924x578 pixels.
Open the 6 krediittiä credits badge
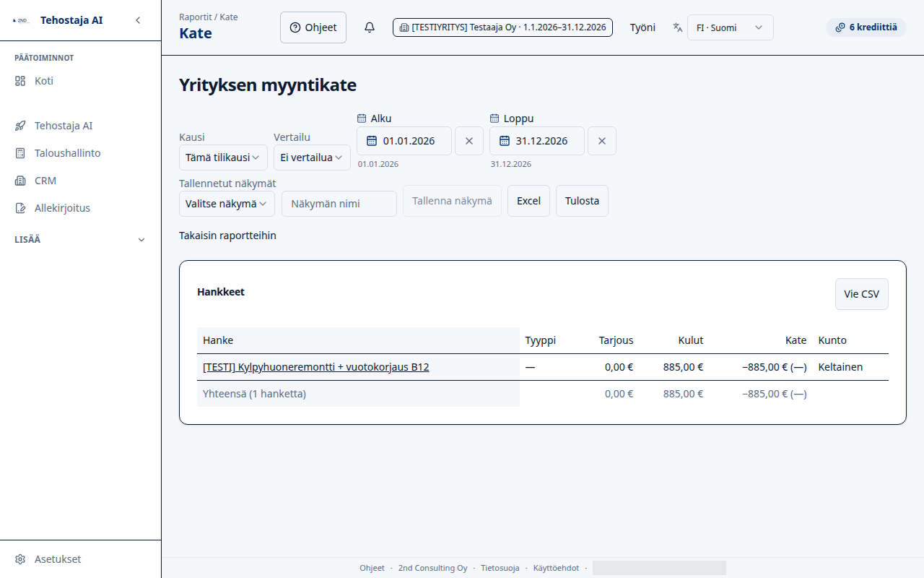point(866,27)
